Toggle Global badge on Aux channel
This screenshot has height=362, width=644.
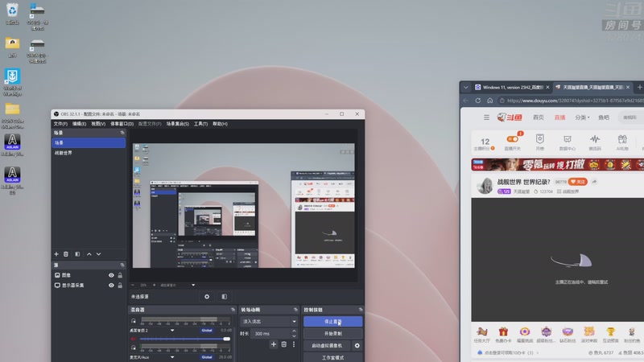[207, 357]
